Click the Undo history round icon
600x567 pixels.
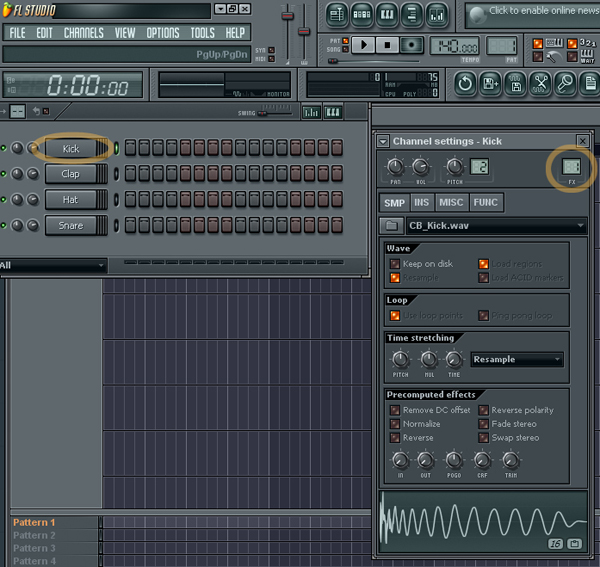[465, 83]
